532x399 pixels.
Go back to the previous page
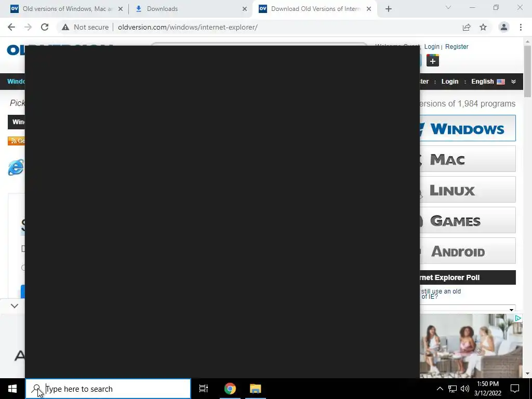pos(11,27)
